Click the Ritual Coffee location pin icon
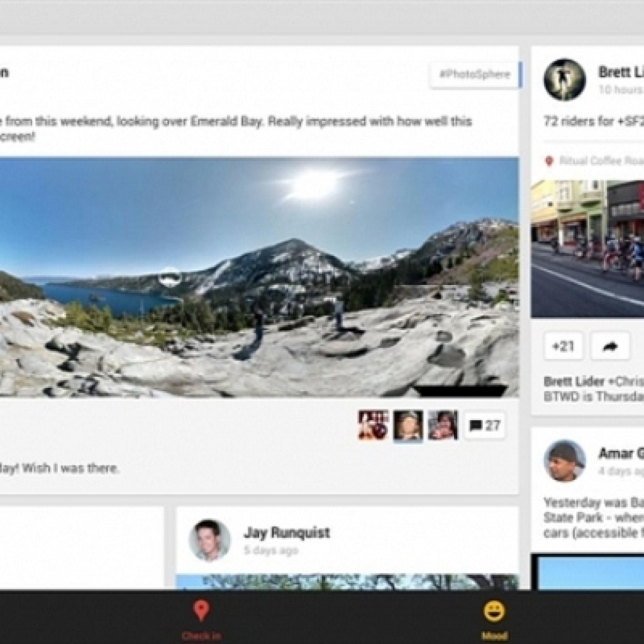 (x=549, y=160)
